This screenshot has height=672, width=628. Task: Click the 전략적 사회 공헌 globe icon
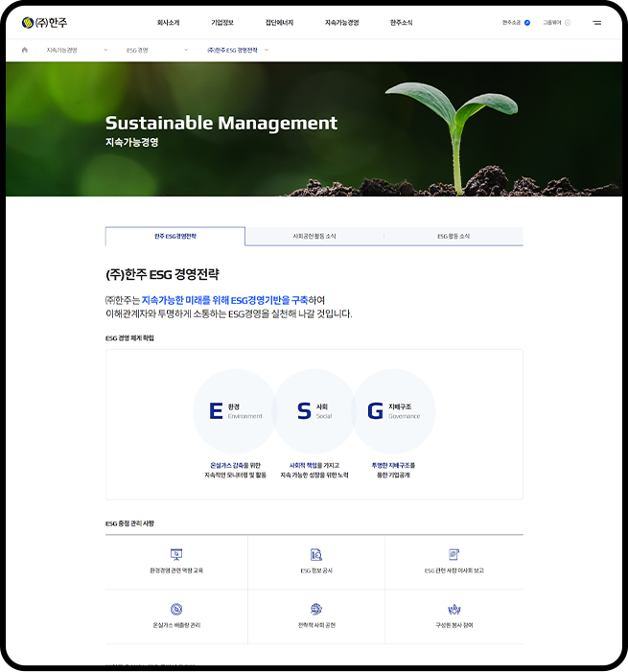pyautogui.click(x=316, y=609)
